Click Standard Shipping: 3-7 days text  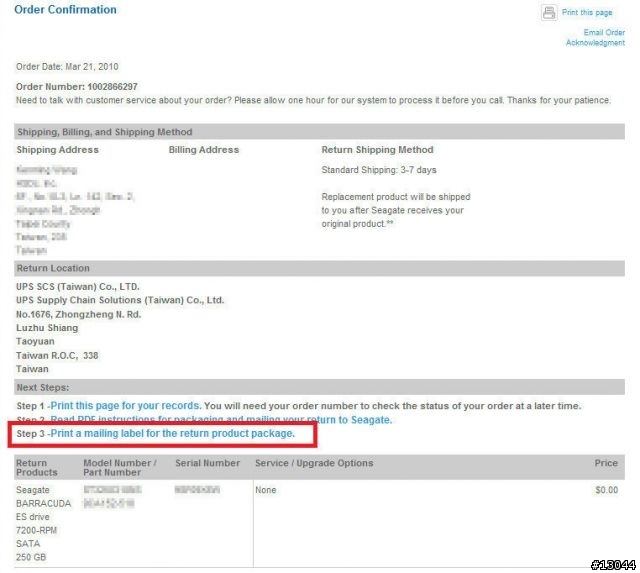(379, 170)
